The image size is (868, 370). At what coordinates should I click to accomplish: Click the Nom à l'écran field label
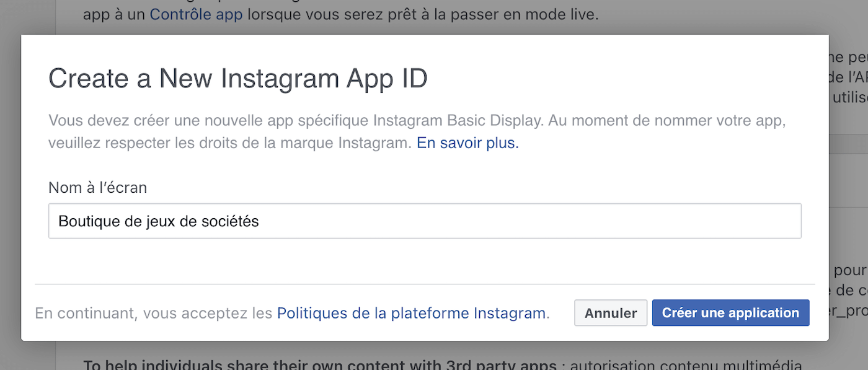coord(98,187)
